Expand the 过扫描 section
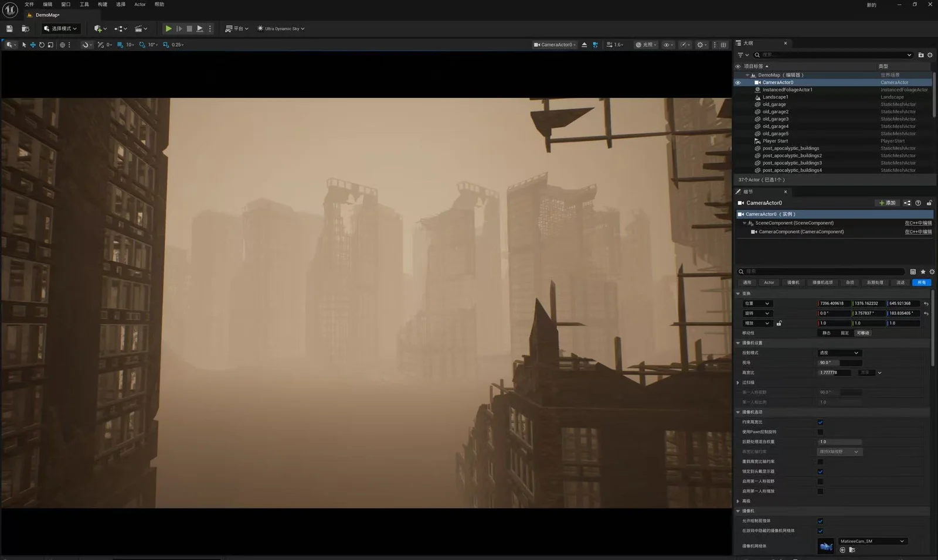 (x=738, y=383)
